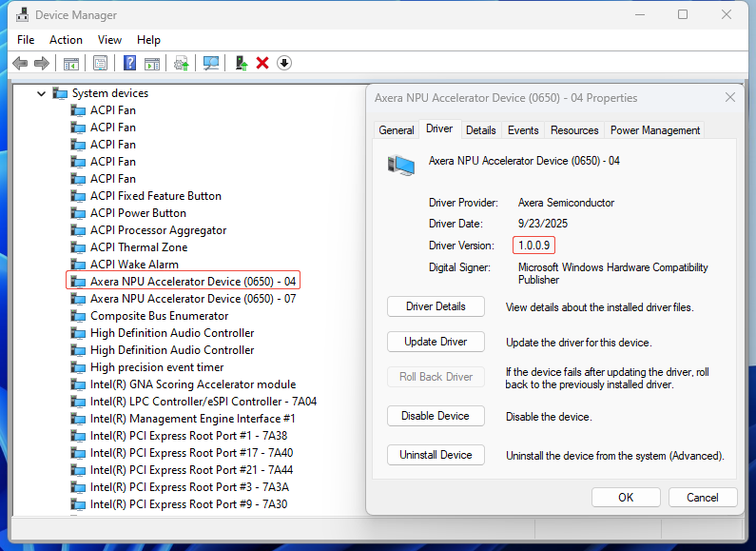Switch to the Details tab
The width and height of the screenshot is (756, 551).
tap(480, 130)
